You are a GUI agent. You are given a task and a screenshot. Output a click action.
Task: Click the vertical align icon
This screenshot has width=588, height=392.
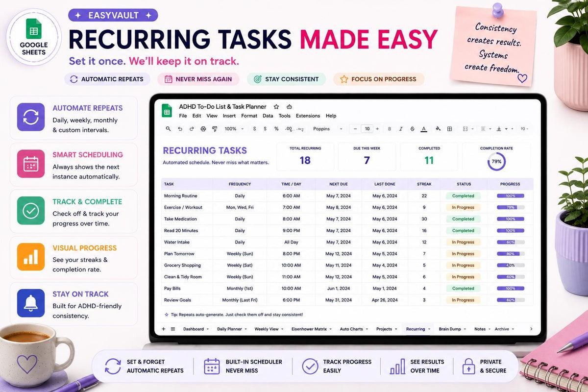pyautogui.click(x=499, y=129)
